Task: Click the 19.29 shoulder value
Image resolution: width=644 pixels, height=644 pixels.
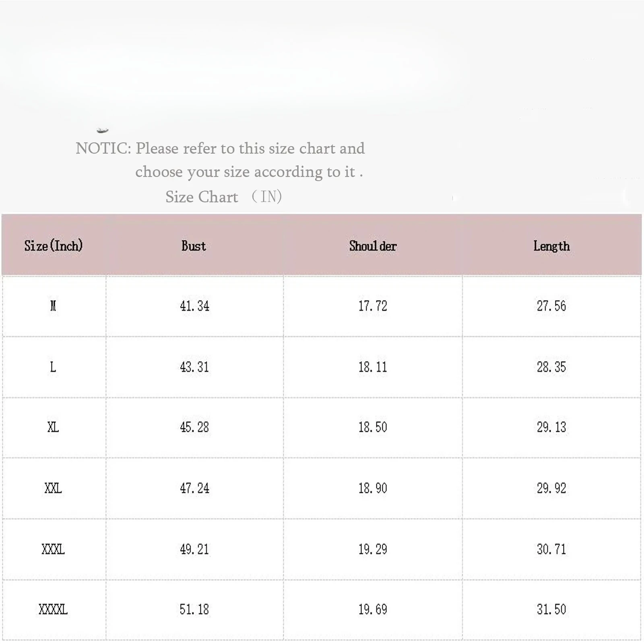Action: [x=373, y=549]
